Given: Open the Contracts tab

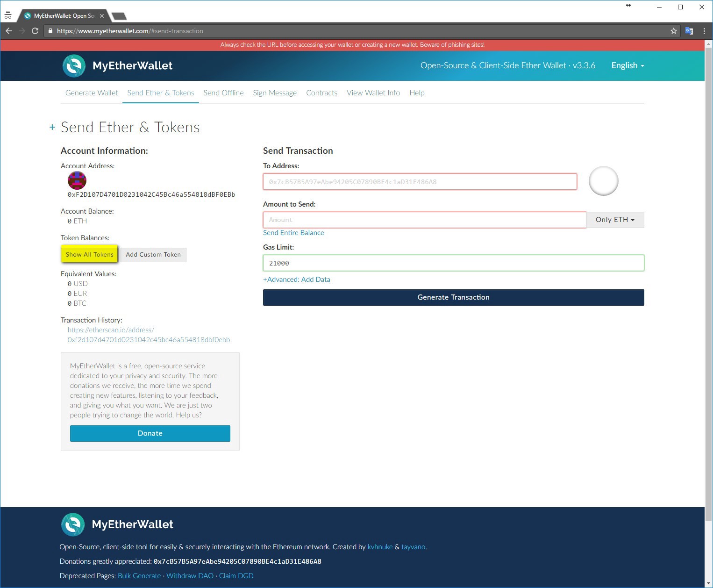Looking at the screenshot, I should point(321,93).
